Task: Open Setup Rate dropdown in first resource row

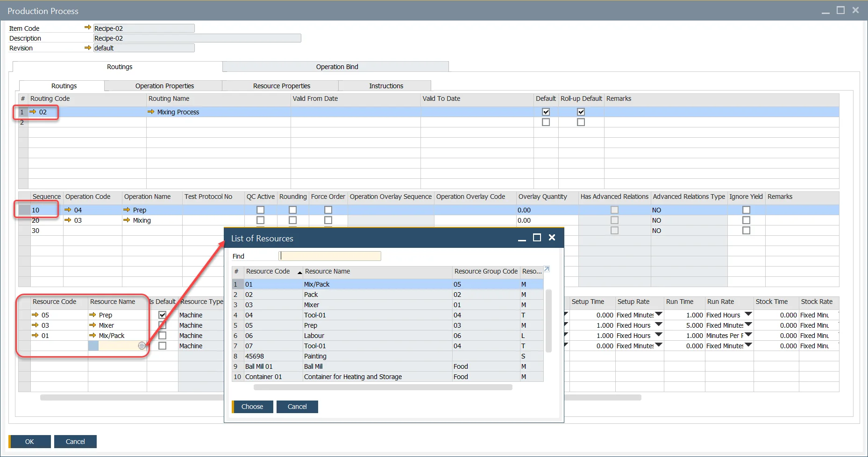Action: [x=659, y=315]
